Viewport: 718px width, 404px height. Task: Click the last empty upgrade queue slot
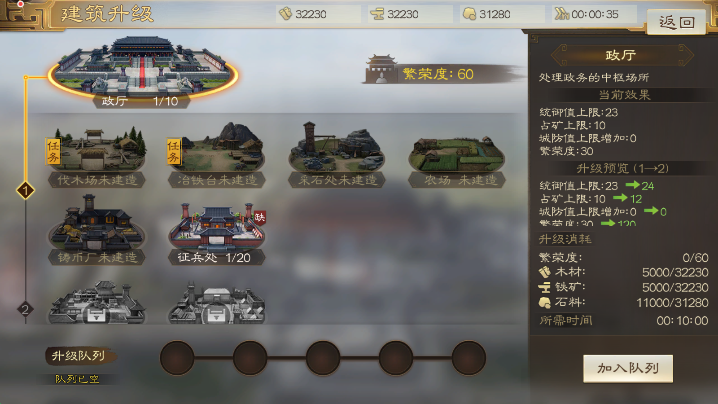(x=469, y=358)
